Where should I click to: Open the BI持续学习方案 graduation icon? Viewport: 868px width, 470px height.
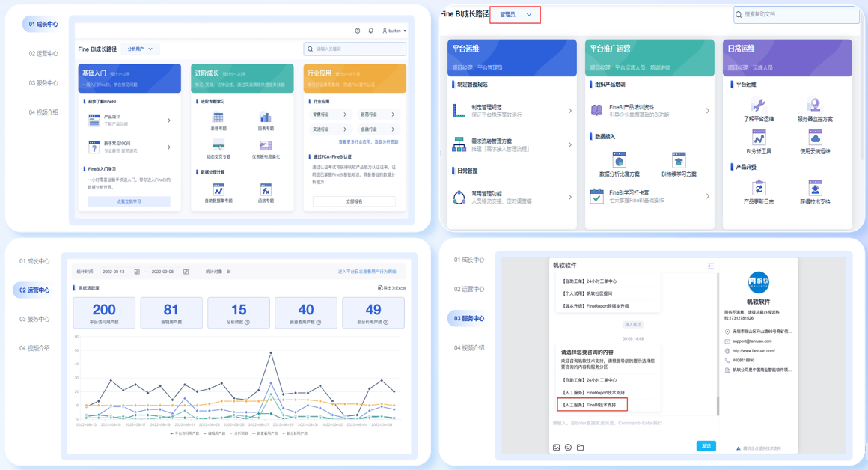pos(679,161)
